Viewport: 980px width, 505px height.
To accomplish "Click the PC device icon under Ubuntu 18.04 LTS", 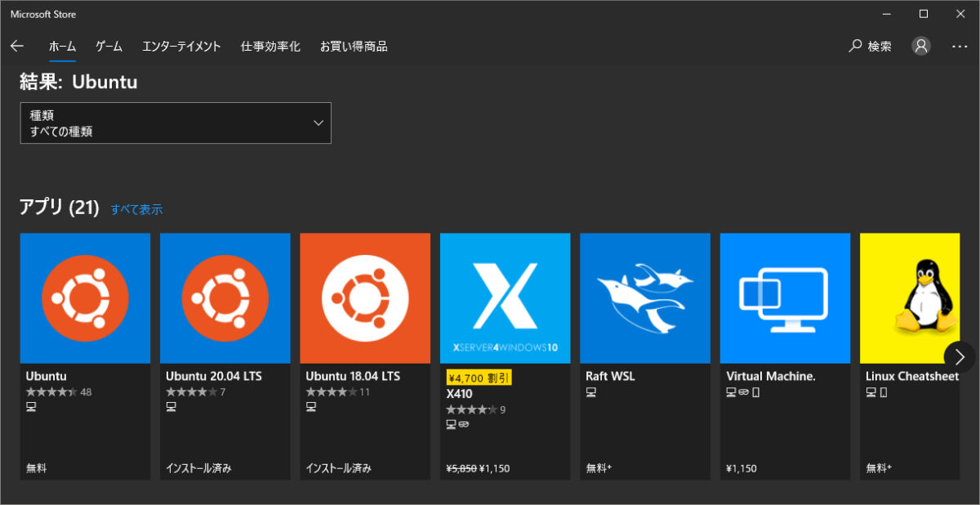I will coord(310,407).
